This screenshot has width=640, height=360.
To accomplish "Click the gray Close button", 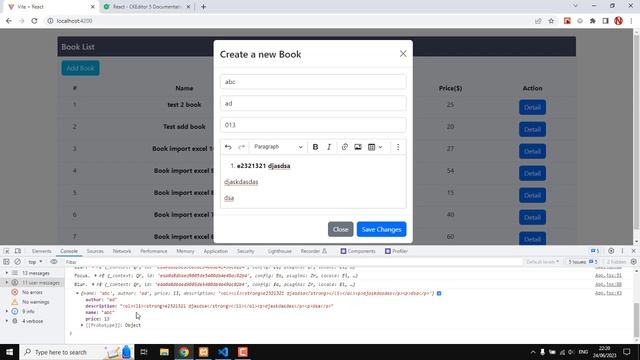I will point(340,229).
